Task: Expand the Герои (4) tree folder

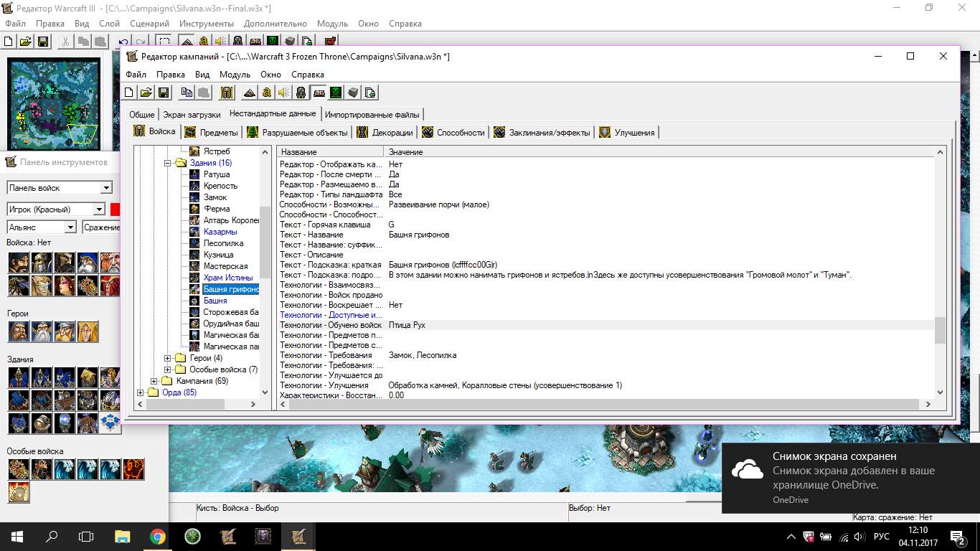Action: [169, 358]
